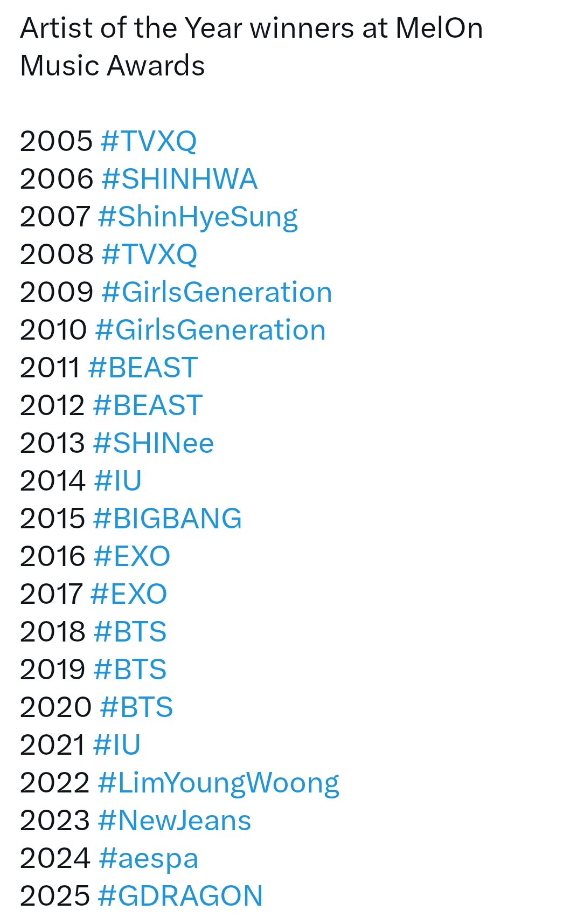The image size is (563, 924).
Task: Open the #IU hashtag beside 2014
Action: [117, 481]
